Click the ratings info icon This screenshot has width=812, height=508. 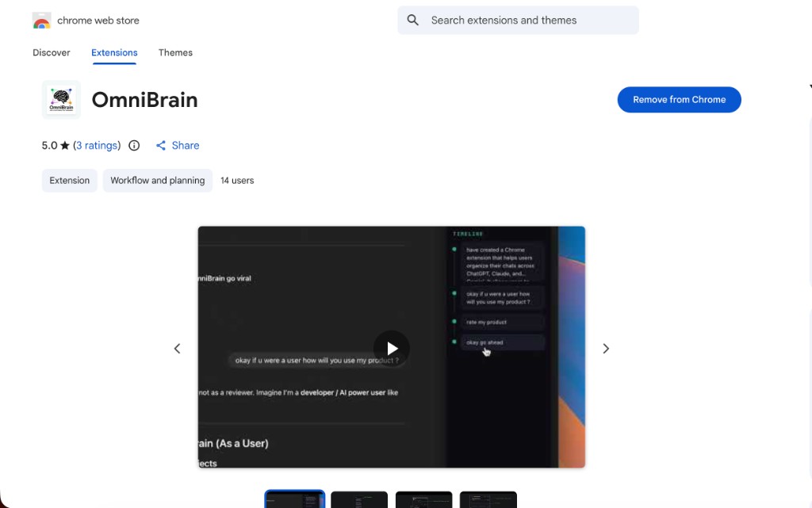click(134, 145)
